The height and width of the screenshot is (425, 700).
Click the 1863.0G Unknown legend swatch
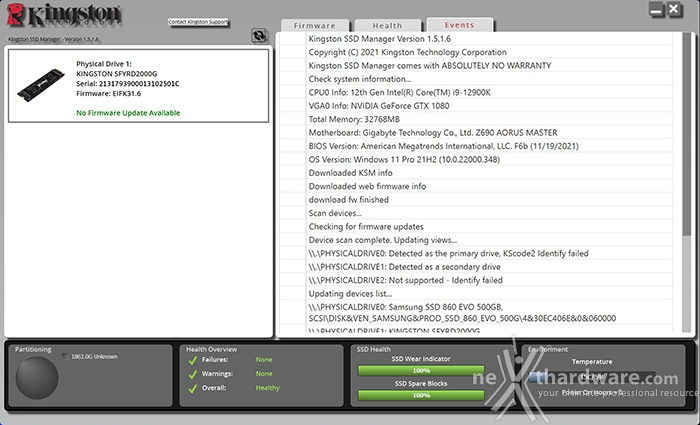(66, 356)
